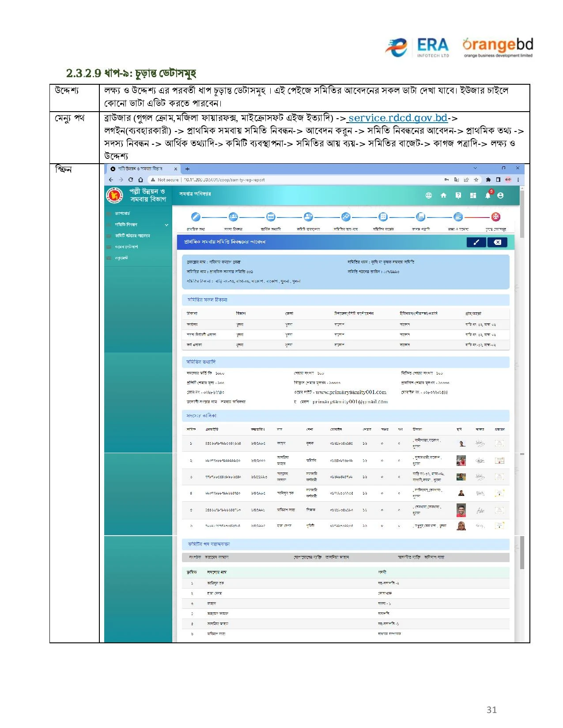Click the www.primarysamity001.com website text

click(351, 392)
